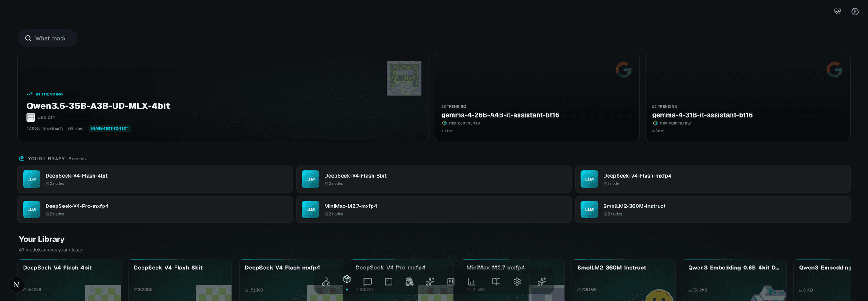Open the Qwen3.6-35B-A3B-UD-MLX-4bit trending title
Screen dimensions: 868x301
point(98,106)
